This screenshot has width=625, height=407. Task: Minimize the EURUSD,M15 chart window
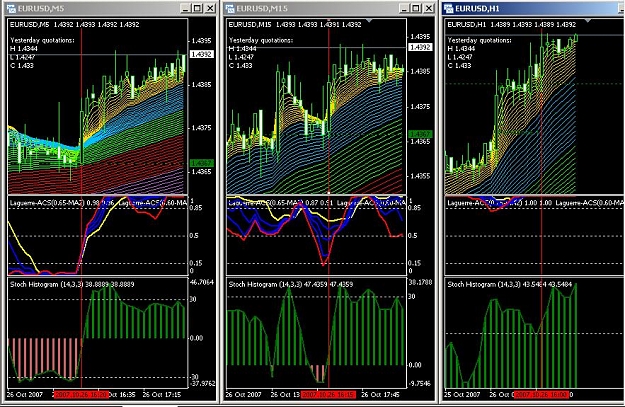tap(404, 8)
